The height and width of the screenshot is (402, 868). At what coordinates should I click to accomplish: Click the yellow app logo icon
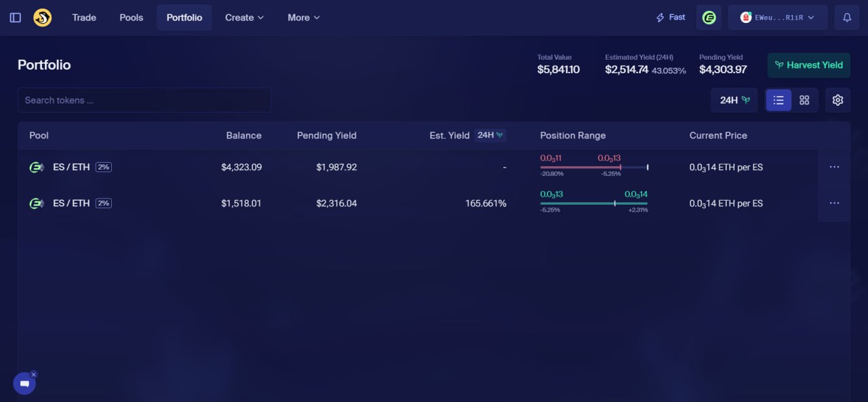click(x=43, y=18)
